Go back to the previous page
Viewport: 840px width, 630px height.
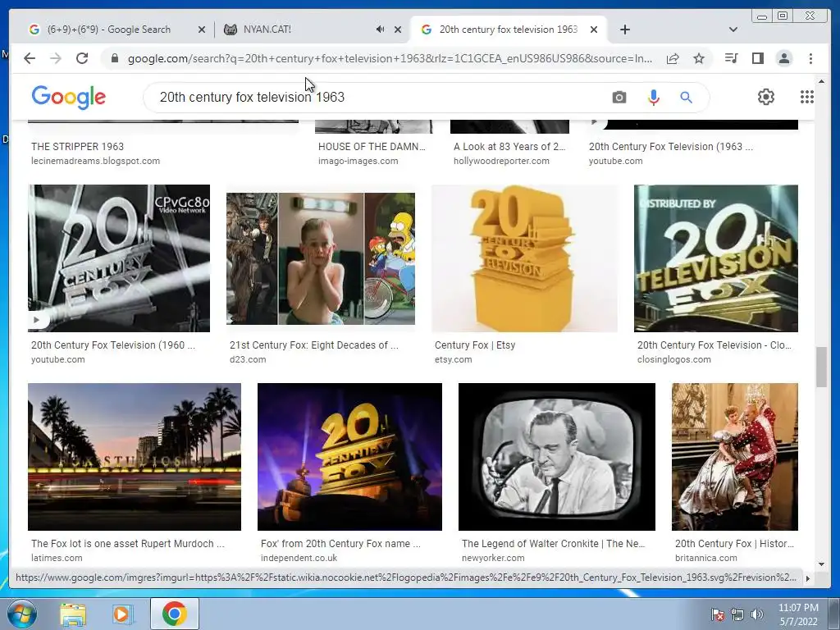30,58
